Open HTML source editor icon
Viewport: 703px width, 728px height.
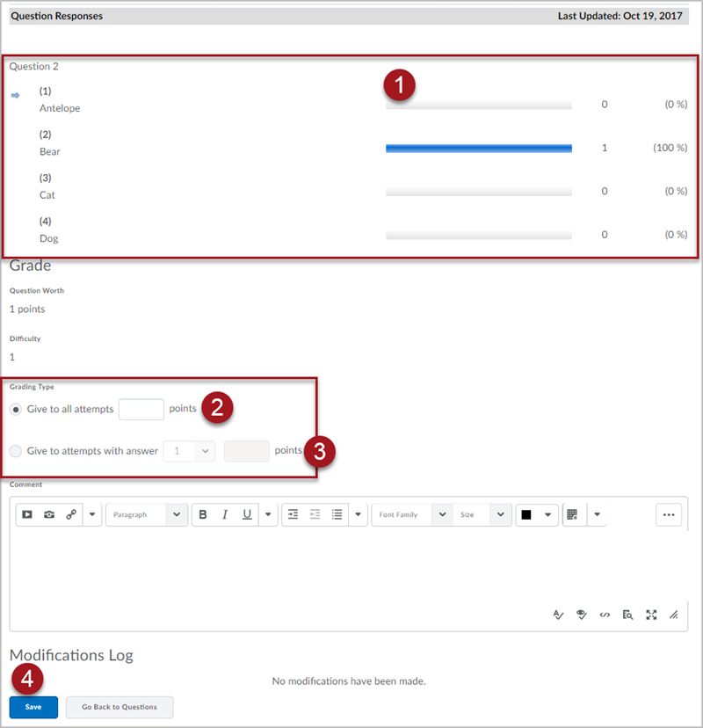click(x=605, y=615)
